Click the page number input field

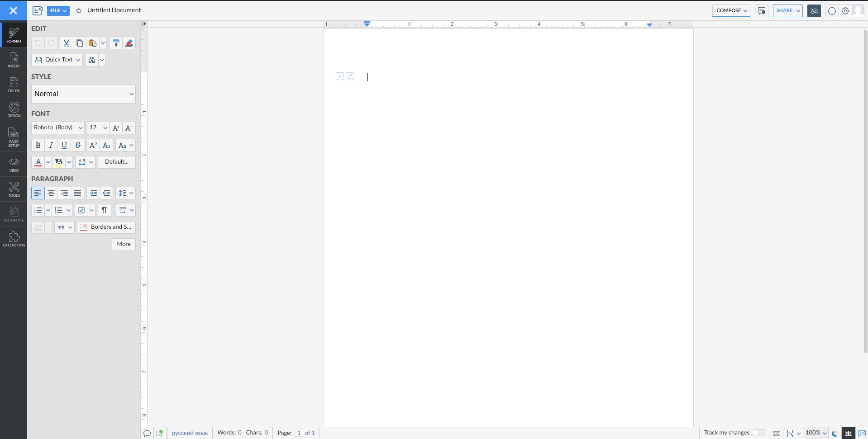299,433
